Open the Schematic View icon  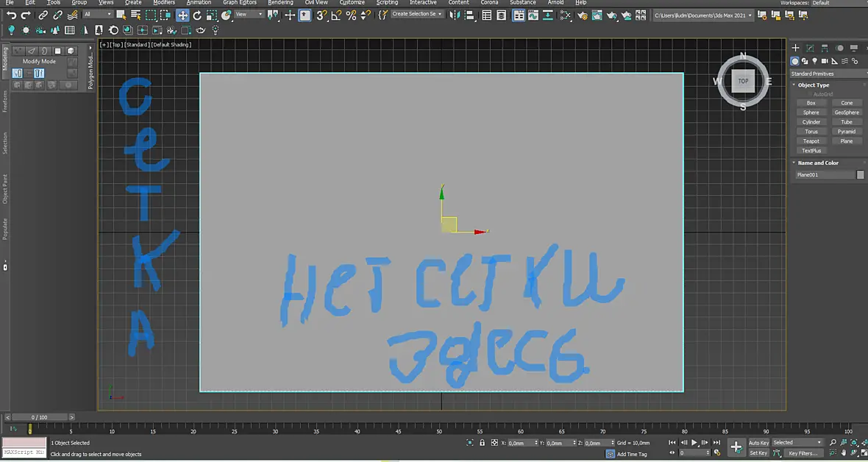point(547,15)
